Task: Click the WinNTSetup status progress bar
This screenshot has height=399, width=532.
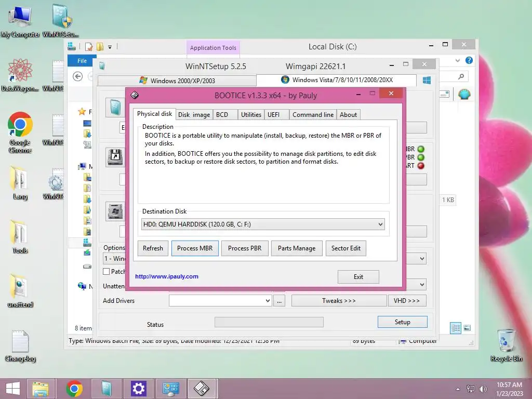Action: tap(269, 322)
